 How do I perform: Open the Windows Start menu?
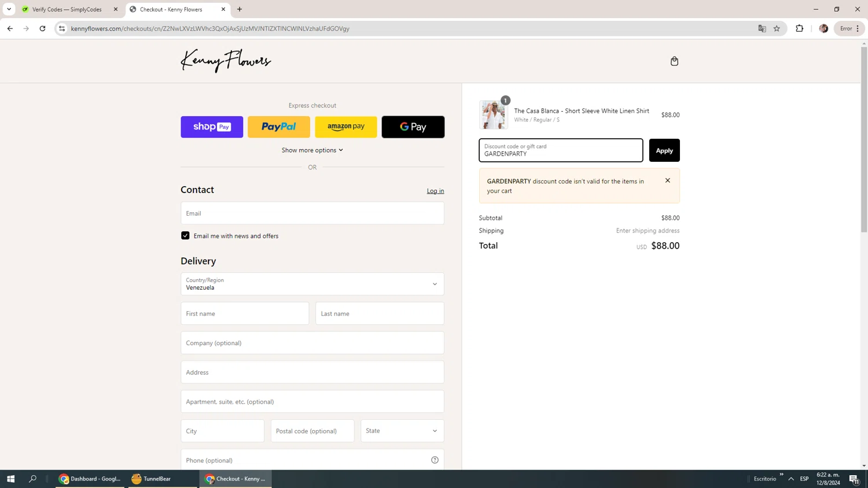10,479
